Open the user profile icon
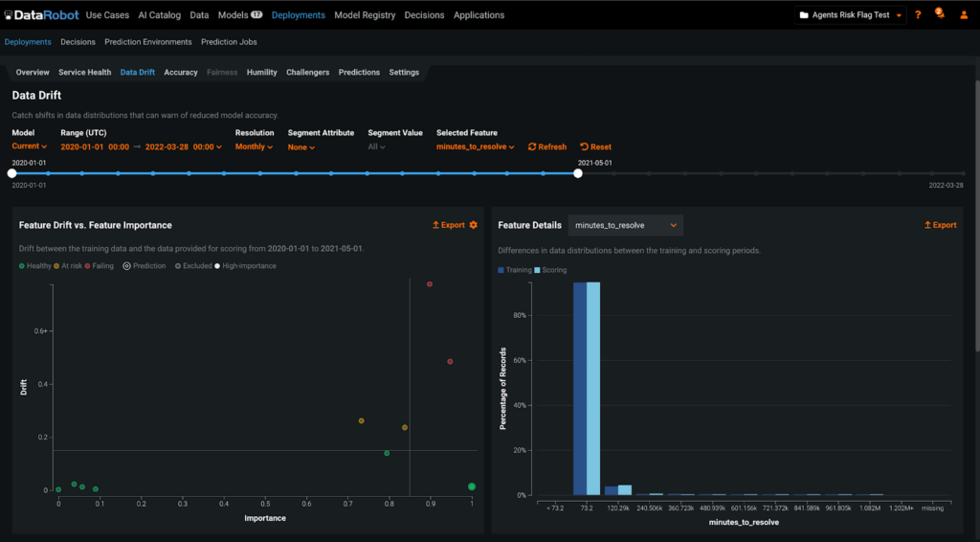Image resolution: width=980 pixels, height=542 pixels. (x=964, y=15)
